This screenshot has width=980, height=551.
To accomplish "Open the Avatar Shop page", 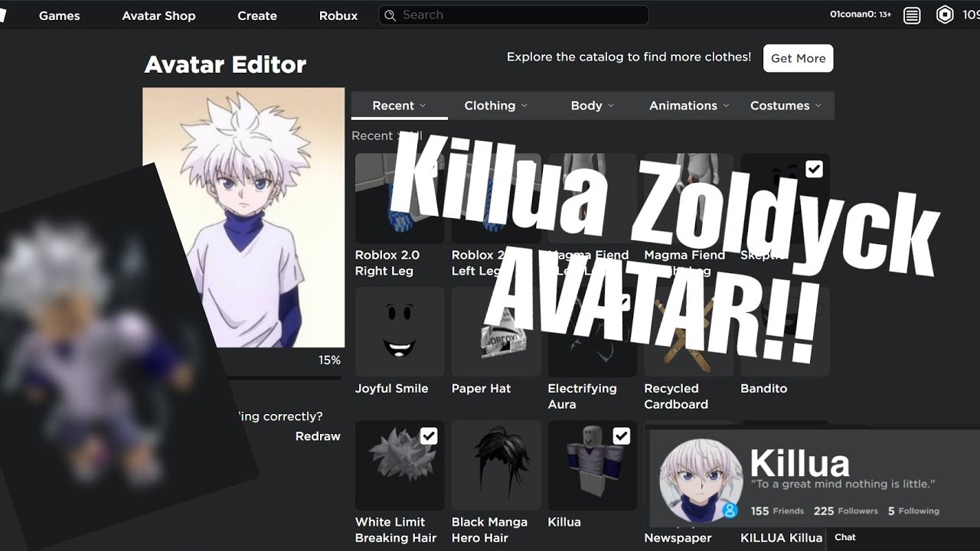I will [x=158, y=15].
